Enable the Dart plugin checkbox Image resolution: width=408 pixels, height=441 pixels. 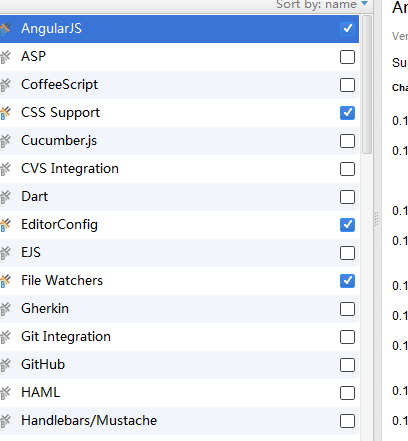tap(347, 197)
